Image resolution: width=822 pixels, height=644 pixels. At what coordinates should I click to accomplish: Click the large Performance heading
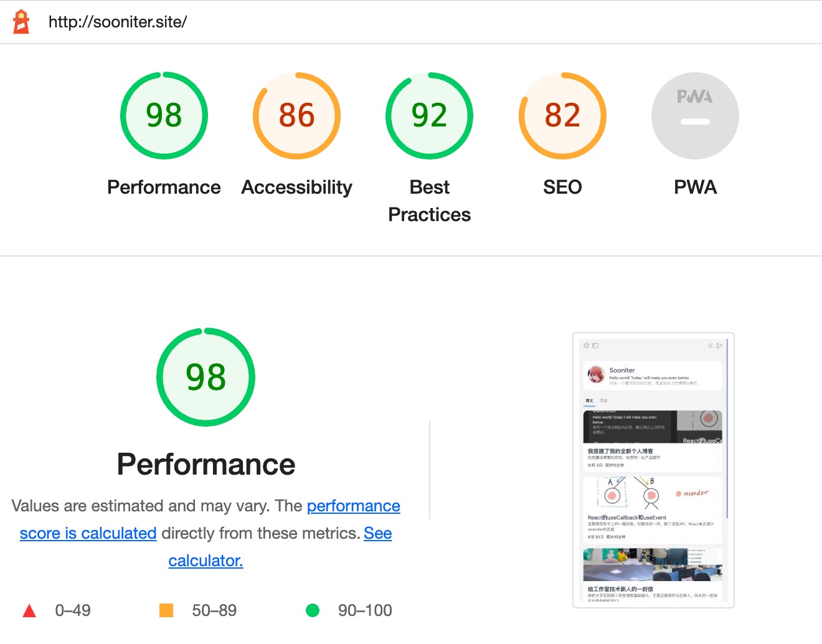[206, 464]
